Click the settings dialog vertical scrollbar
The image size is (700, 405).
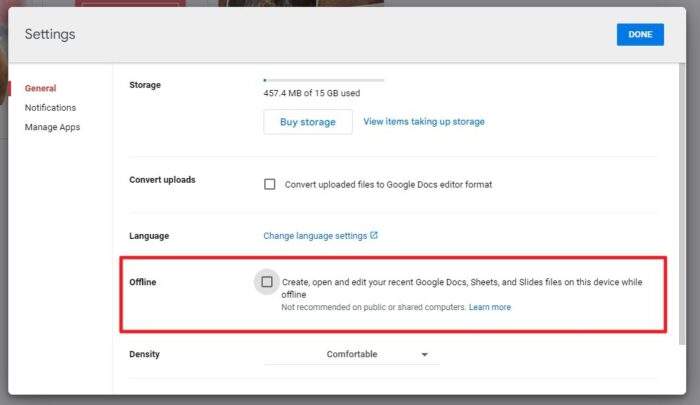tap(682, 204)
